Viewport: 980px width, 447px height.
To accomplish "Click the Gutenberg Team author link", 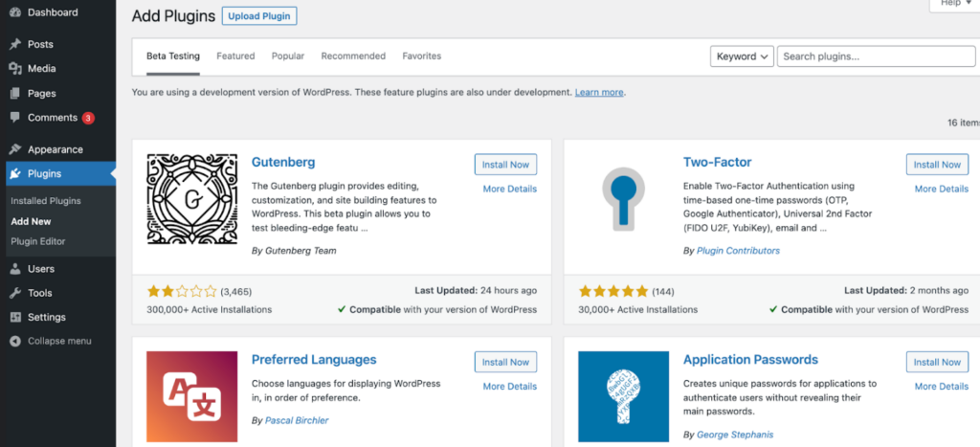I will [x=301, y=251].
